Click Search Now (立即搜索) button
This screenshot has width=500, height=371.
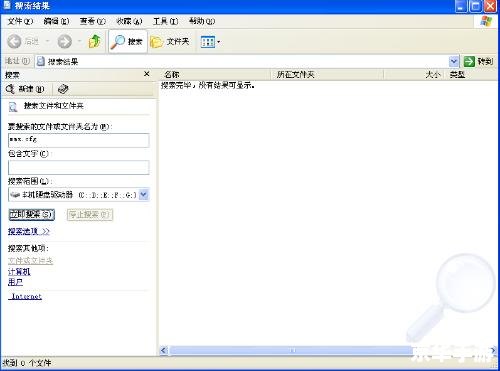[x=32, y=214]
